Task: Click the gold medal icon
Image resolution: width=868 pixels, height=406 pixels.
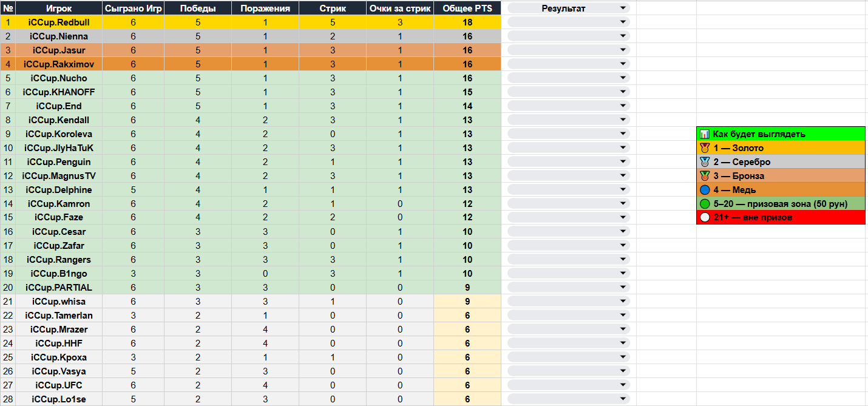Action: tap(704, 148)
